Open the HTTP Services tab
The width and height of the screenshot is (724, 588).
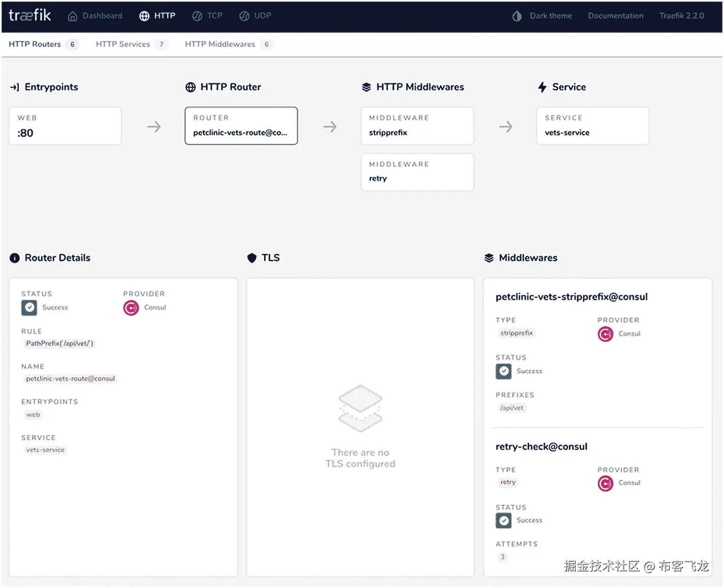pyautogui.click(x=132, y=44)
